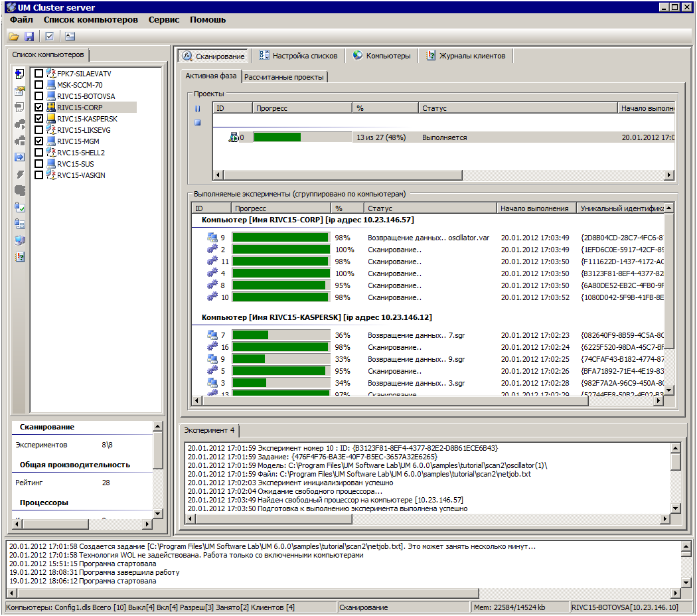The width and height of the screenshot is (697, 616).
Task: Click the experiment log down scroll arrow
Action: coord(675,508)
